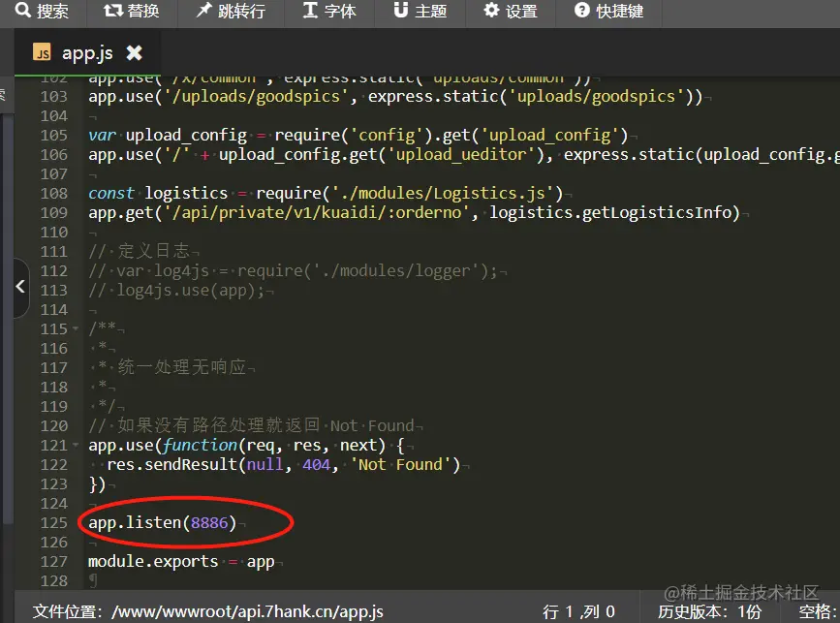Click the replace arrows icon
Screen dimensions: 840x623
point(113,10)
